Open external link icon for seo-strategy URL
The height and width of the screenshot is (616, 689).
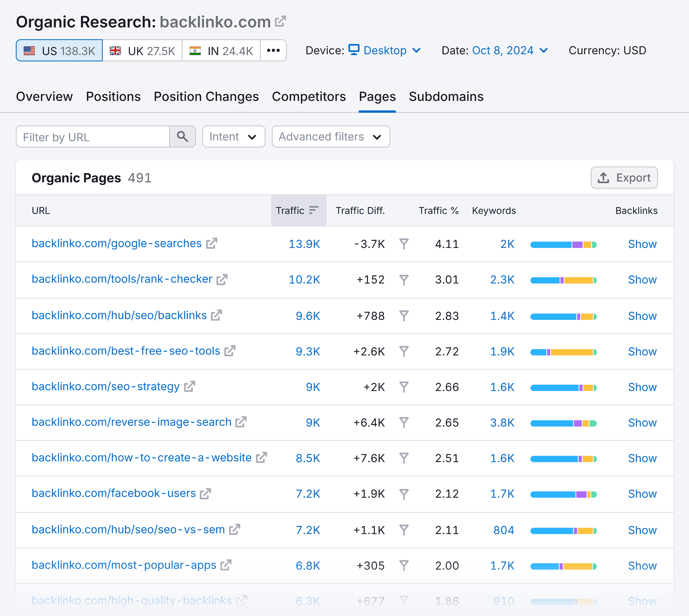(x=190, y=387)
